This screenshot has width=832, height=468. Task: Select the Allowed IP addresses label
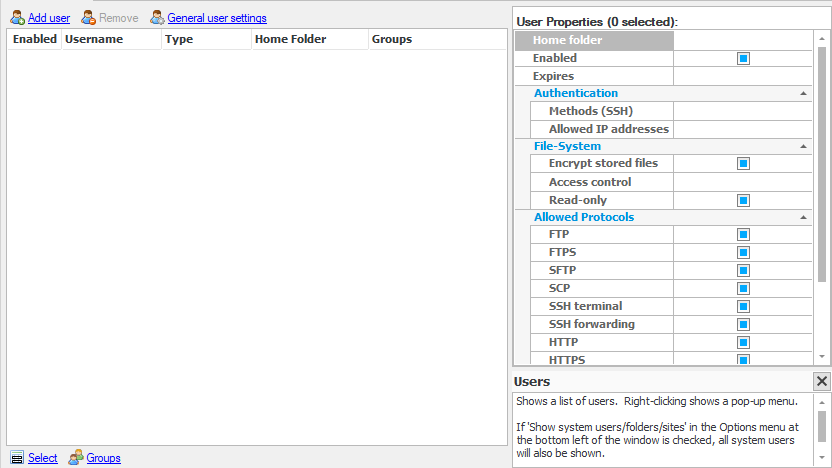coord(609,129)
